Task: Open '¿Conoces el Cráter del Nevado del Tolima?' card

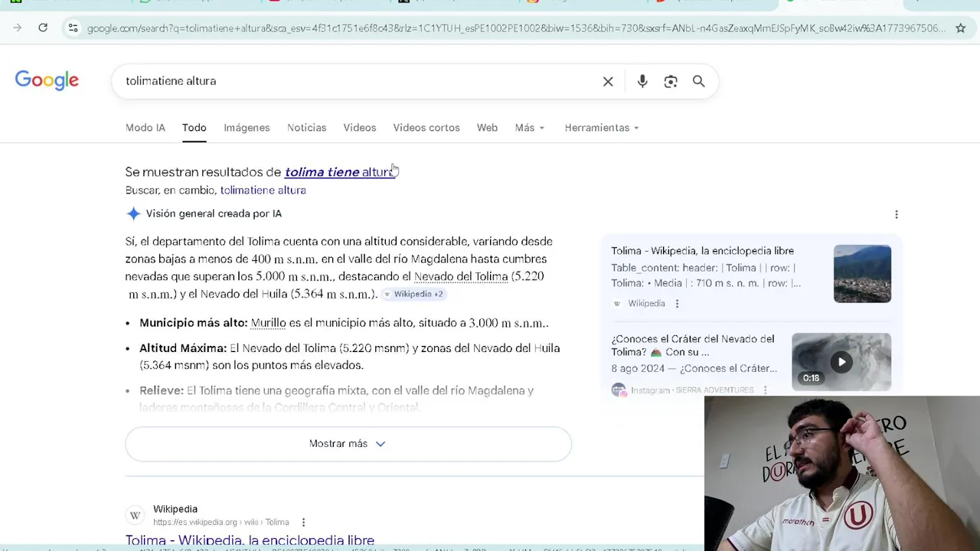Action: [x=693, y=346]
